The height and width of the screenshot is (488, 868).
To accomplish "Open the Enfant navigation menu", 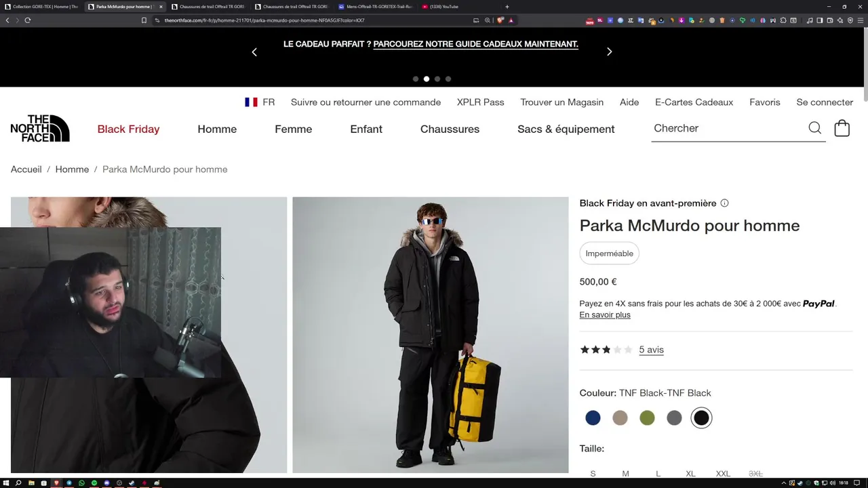I will 366,129.
